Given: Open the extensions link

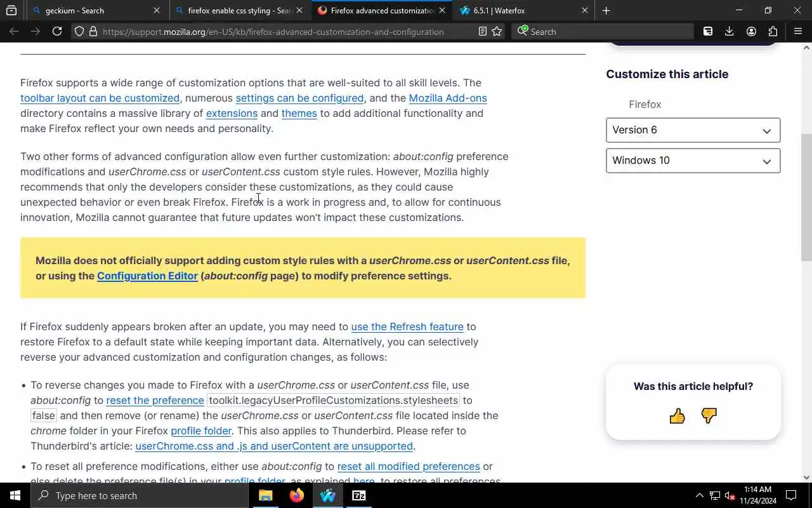Looking at the screenshot, I should point(232,113).
